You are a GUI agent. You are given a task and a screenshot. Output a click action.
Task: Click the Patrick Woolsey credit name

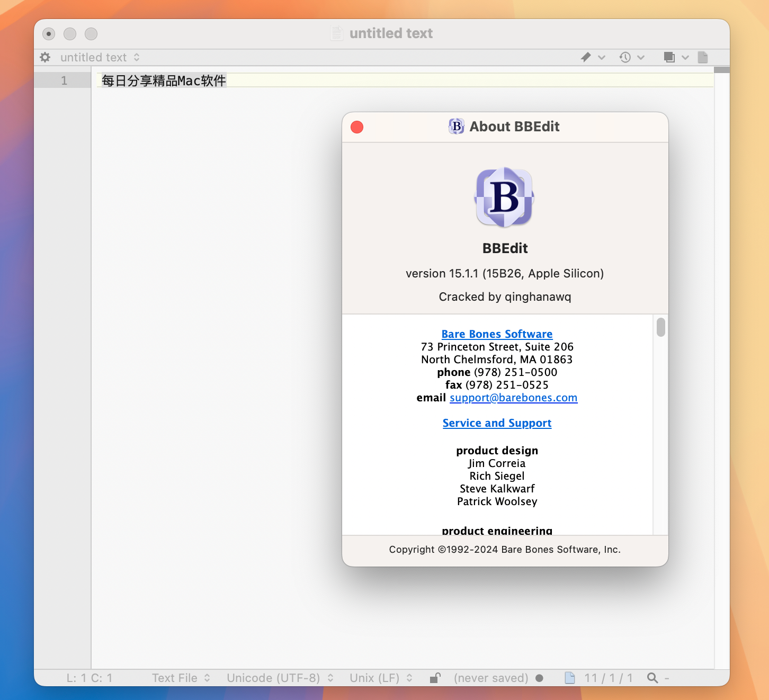pyautogui.click(x=497, y=501)
